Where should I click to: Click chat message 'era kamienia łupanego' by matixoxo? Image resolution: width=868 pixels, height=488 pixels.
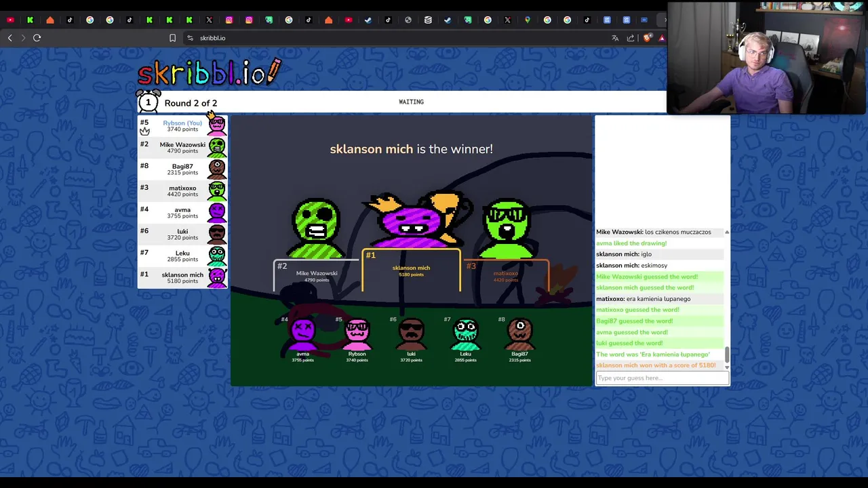(658, 298)
